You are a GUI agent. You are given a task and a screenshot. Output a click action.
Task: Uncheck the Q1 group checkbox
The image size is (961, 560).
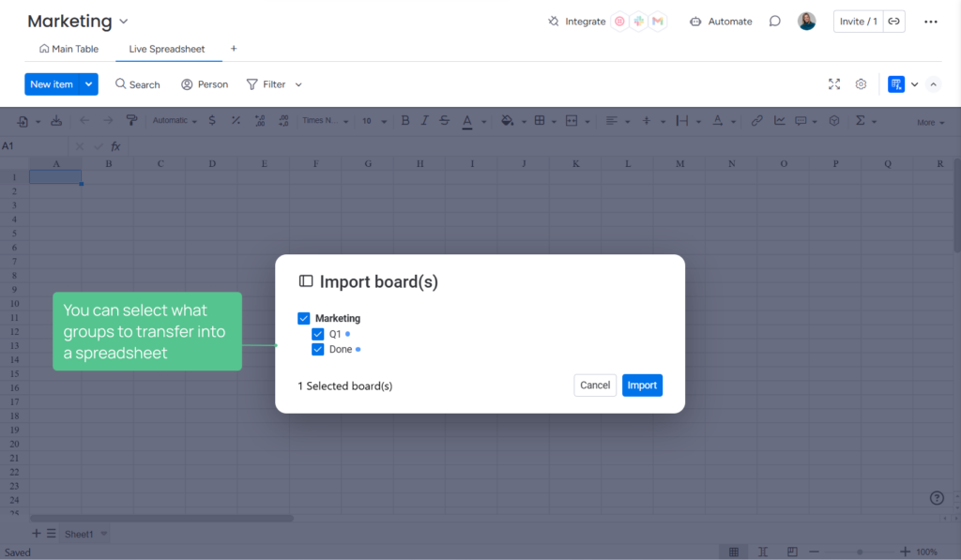click(x=318, y=334)
